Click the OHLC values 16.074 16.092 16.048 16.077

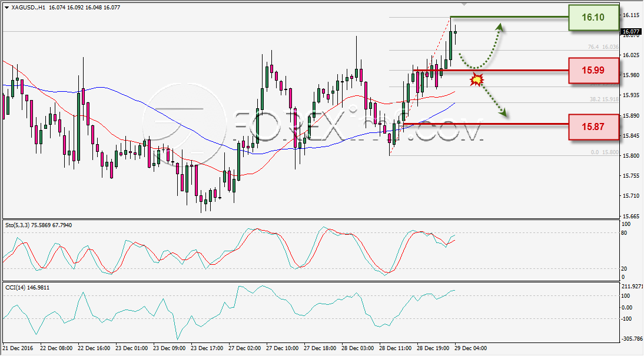(x=84, y=8)
